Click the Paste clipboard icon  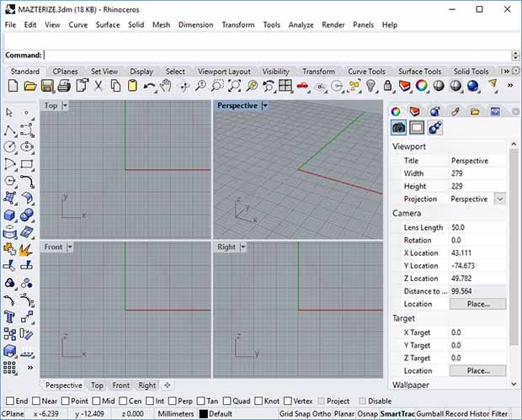tap(132, 86)
